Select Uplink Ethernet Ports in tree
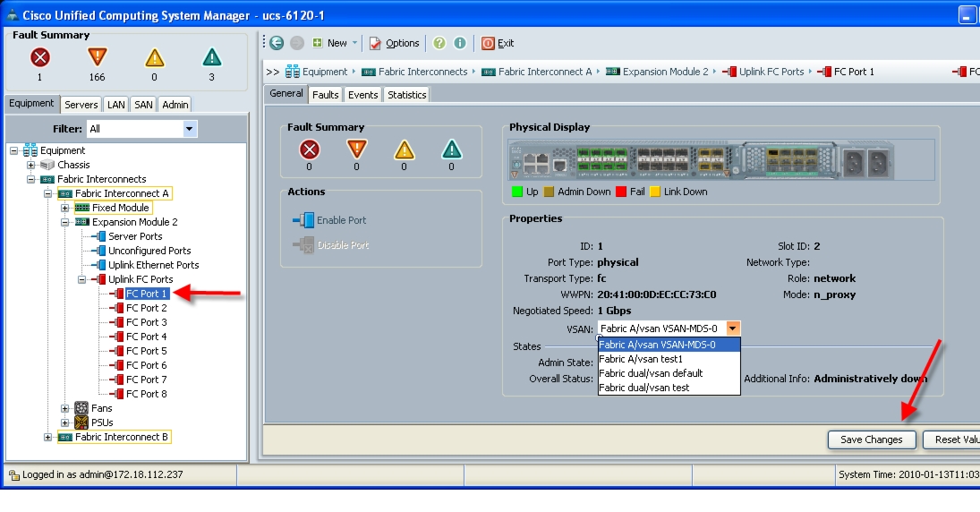The width and height of the screenshot is (980, 512). click(154, 265)
